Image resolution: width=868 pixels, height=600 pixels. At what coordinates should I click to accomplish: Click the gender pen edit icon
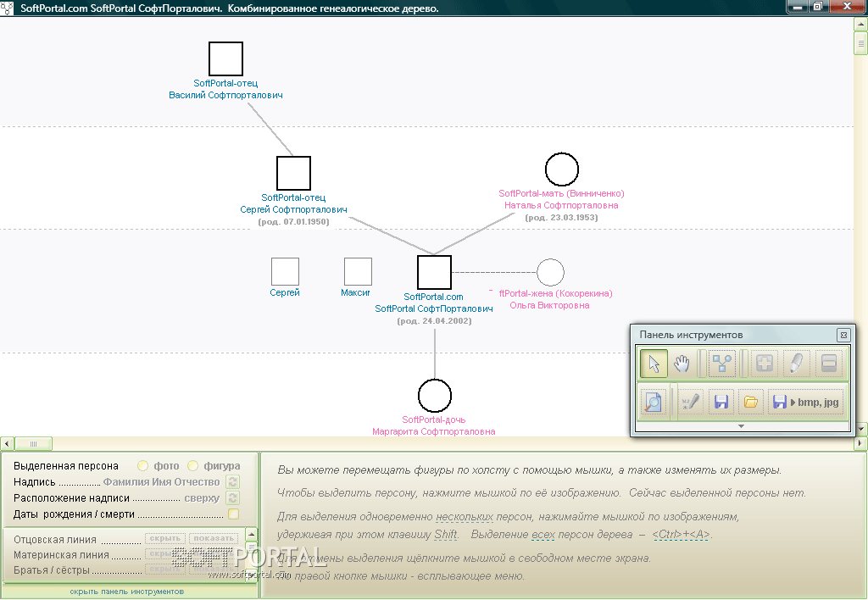point(690,402)
